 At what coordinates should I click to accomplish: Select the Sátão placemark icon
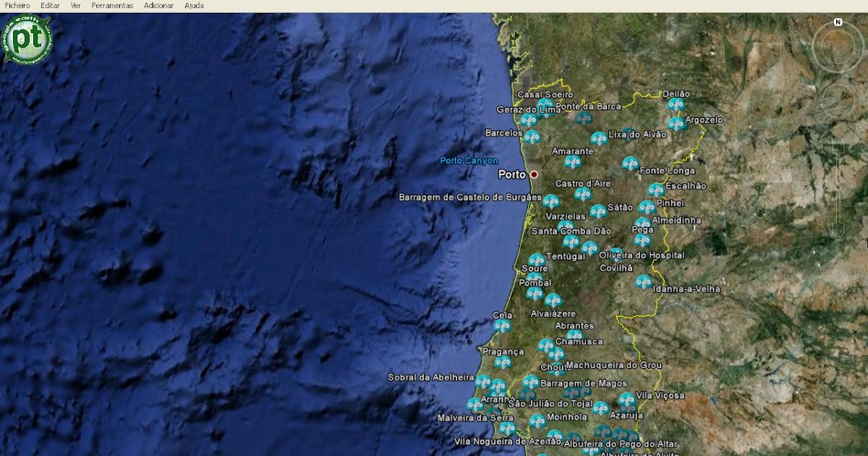point(598,211)
